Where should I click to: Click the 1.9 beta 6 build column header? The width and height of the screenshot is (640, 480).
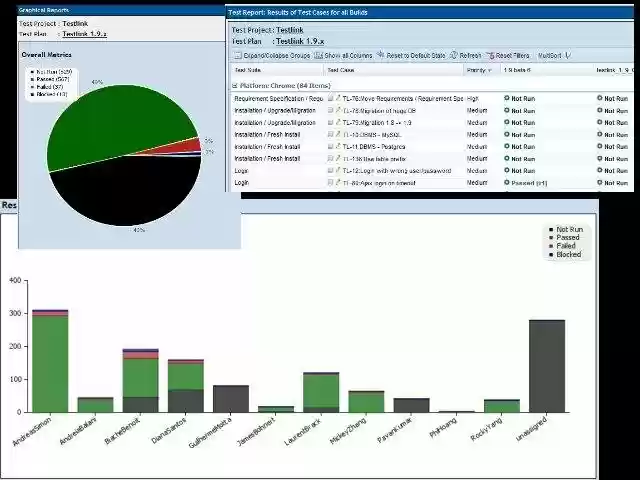tap(518, 70)
